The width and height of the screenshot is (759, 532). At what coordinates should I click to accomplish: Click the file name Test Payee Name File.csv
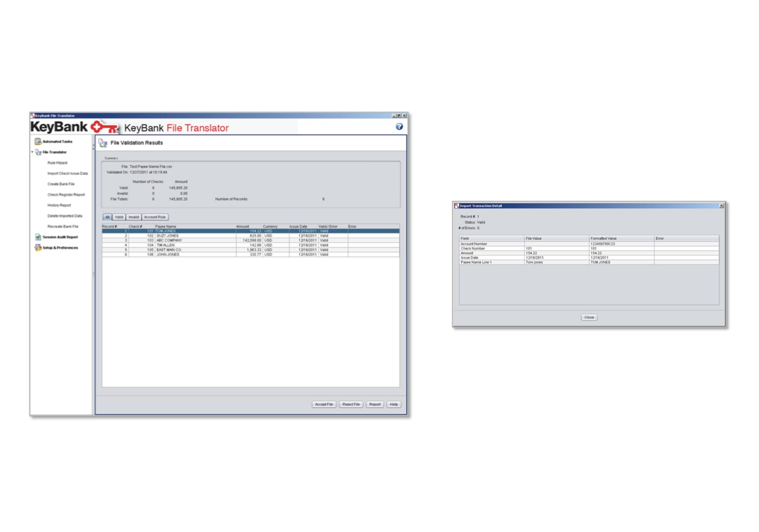coord(151,166)
